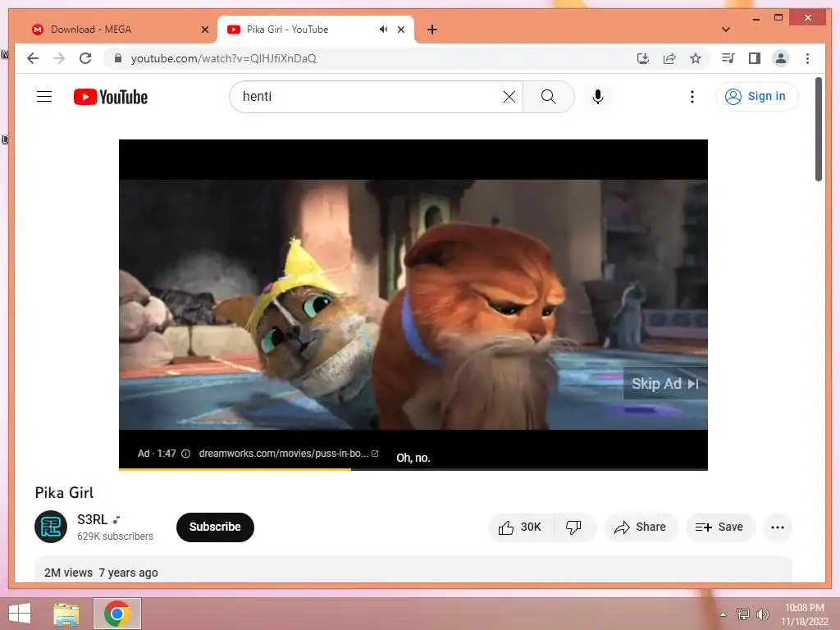Screen dimensions: 840x630
Task: Run search with magnifier button
Action: click(548, 97)
